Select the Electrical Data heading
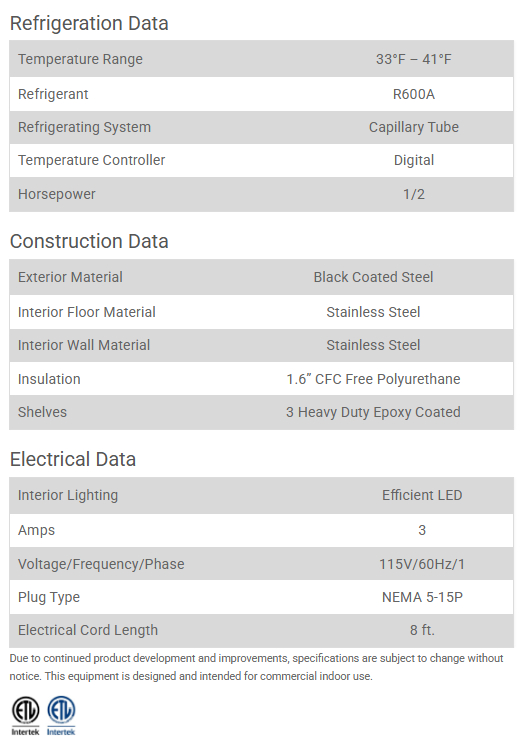Viewport: 529px width, 752px height. [x=73, y=459]
